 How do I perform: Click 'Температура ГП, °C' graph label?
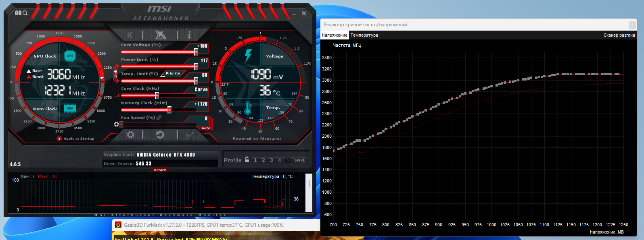coord(272,176)
